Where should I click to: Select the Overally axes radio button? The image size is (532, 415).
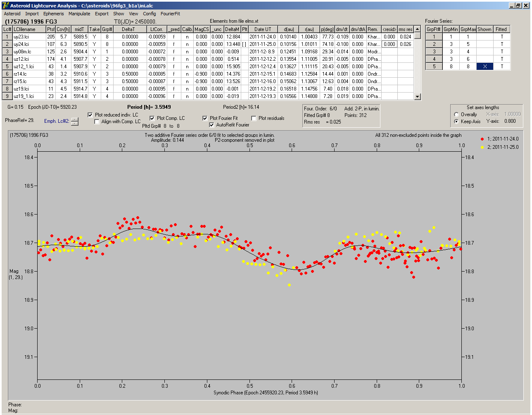click(456, 114)
